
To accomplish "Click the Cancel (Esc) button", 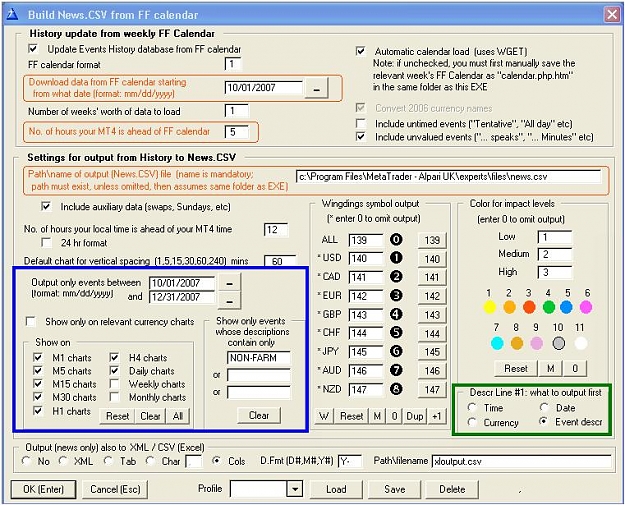I will coord(115,489).
